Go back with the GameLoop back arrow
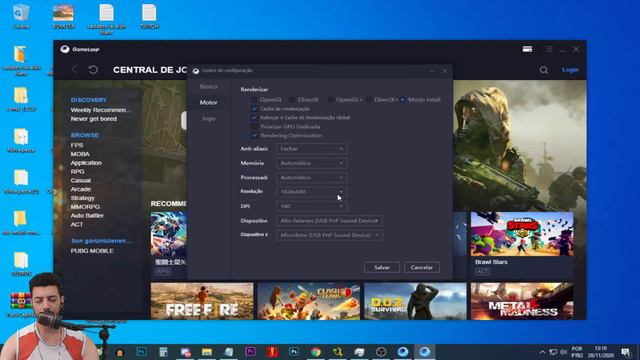640x360 pixels. pyautogui.click(x=74, y=70)
